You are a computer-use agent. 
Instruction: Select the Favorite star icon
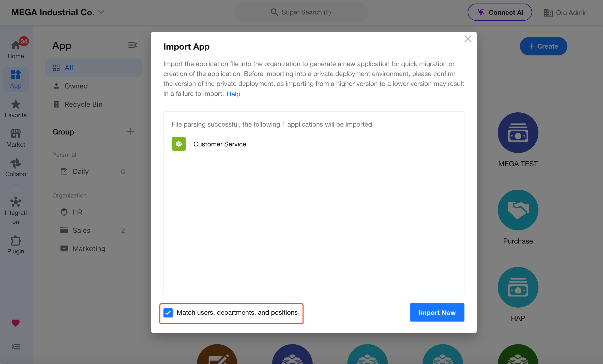tap(16, 104)
